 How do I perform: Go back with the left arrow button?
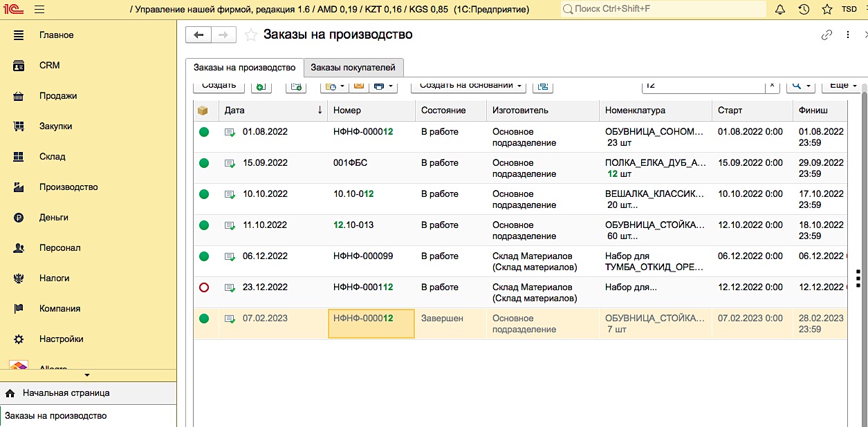coord(198,35)
